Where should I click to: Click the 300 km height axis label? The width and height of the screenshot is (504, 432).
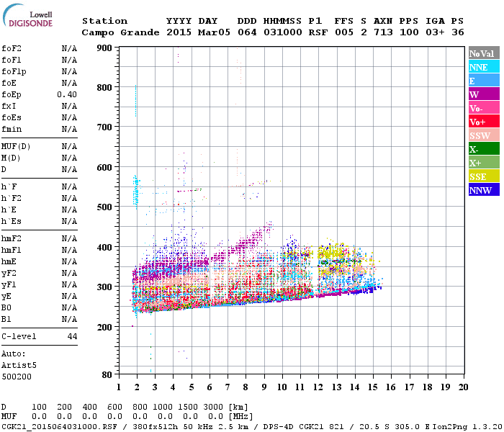[x=104, y=287]
